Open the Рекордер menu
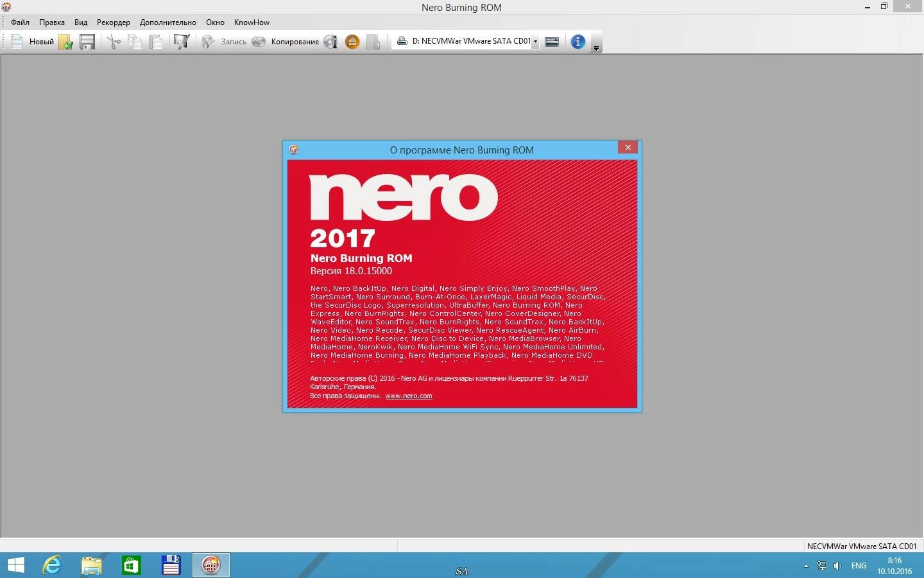This screenshot has width=924, height=578. click(x=114, y=22)
